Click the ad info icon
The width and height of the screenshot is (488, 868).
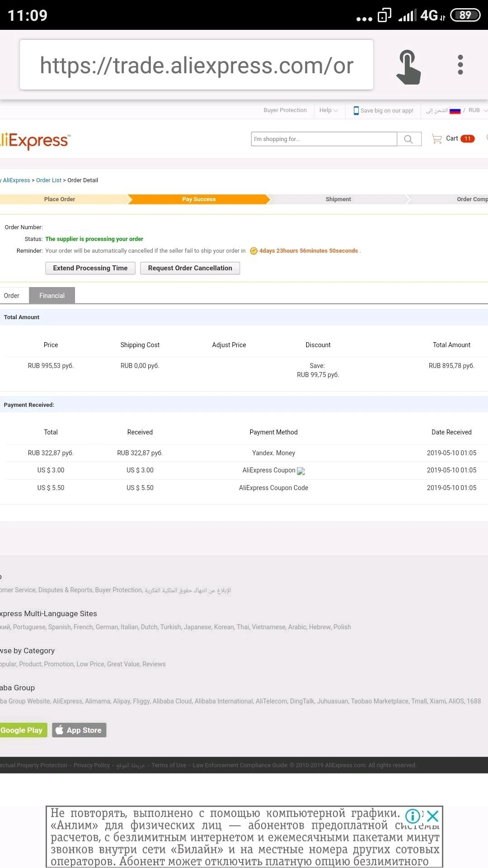pyautogui.click(x=413, y=816)
